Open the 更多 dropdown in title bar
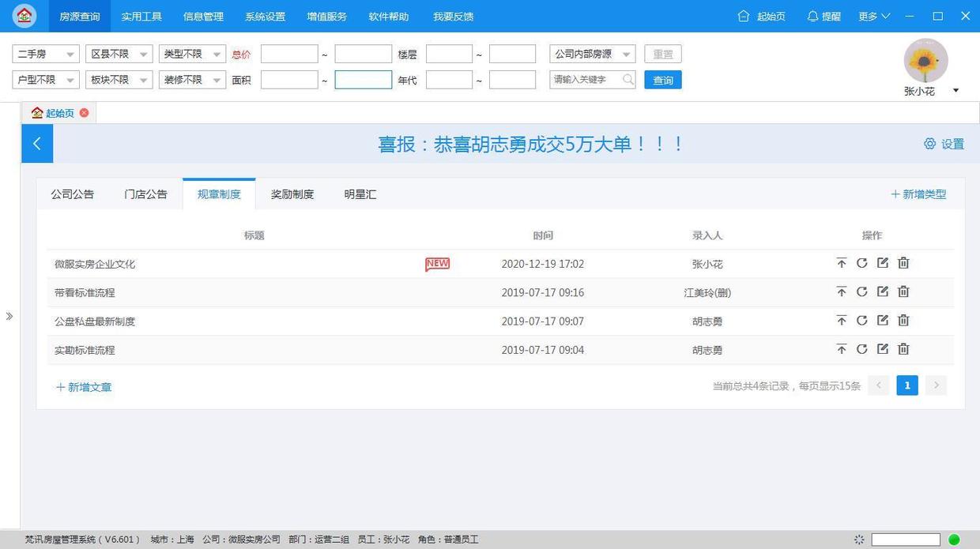980x549 pixels. click(x=873, y=16)
